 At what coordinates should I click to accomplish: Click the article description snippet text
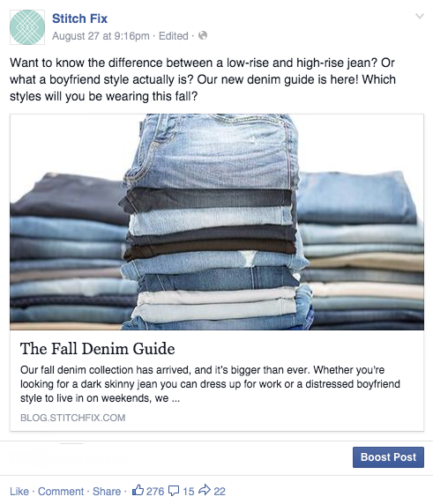[210, 384]
